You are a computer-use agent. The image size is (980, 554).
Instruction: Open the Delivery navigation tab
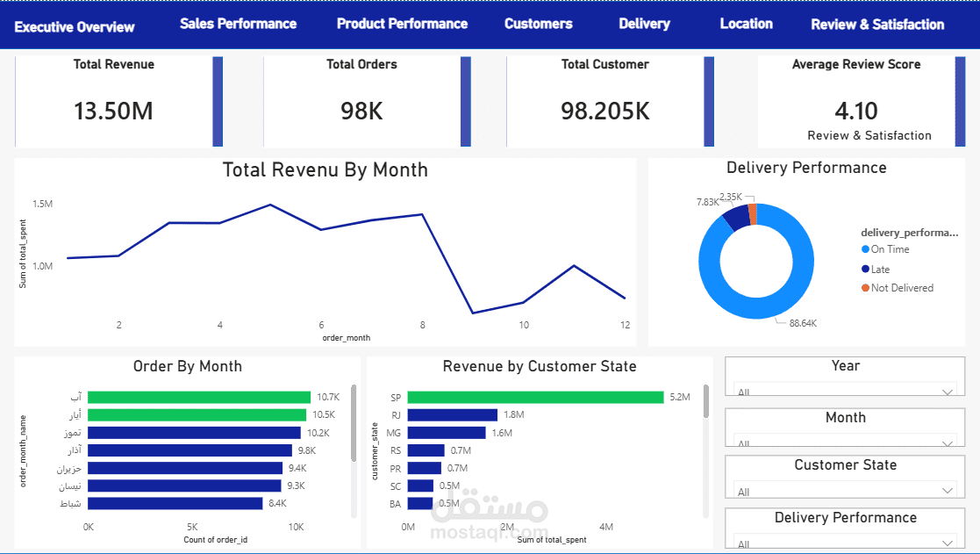[x=644, y=24]
